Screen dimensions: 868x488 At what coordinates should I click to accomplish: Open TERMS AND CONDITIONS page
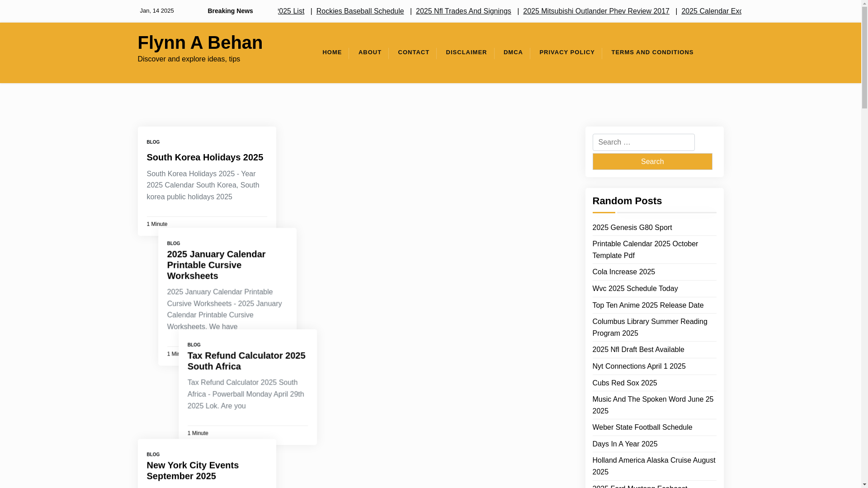[x=652, y=52]
